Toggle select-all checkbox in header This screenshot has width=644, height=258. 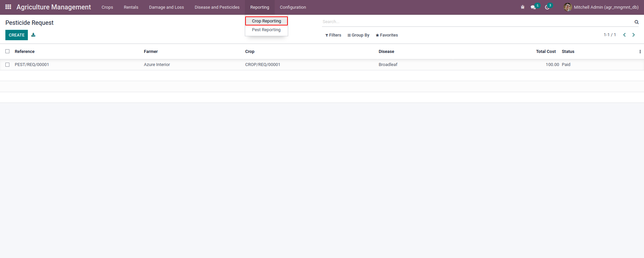pyautogui.click(x=7, y=51)
